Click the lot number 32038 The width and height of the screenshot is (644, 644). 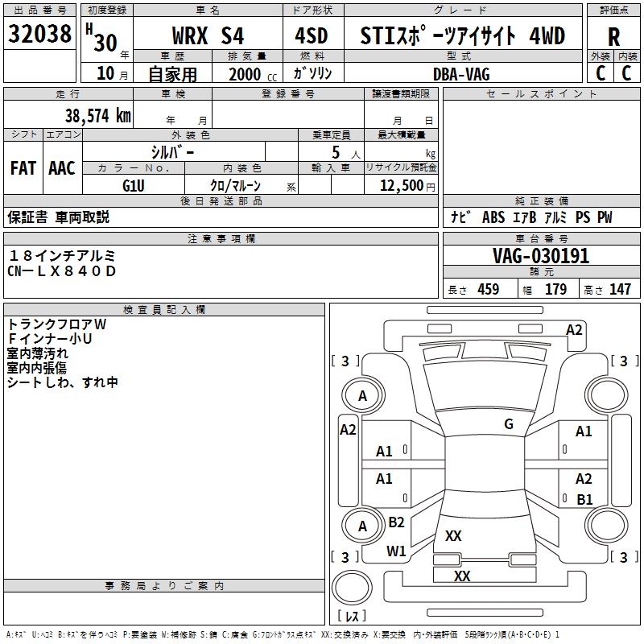coord(40,35)
